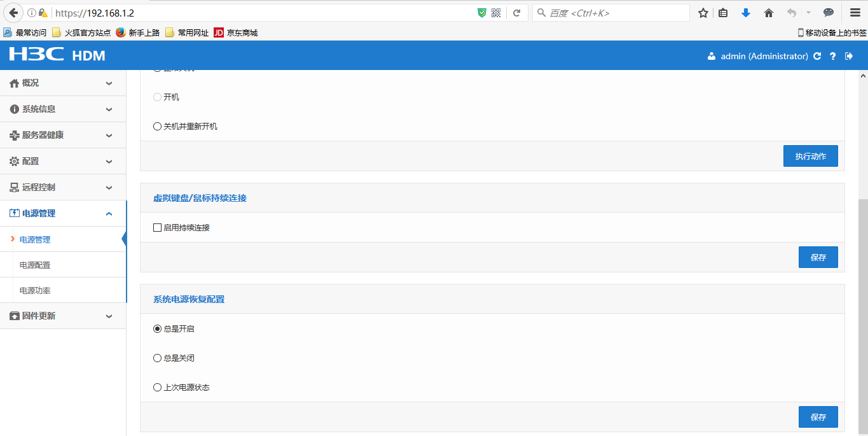Enable the 启用持续连接 checkbox
Image resolution: width=868 pixels, height=436 pixels.
[x=157, y=227]
